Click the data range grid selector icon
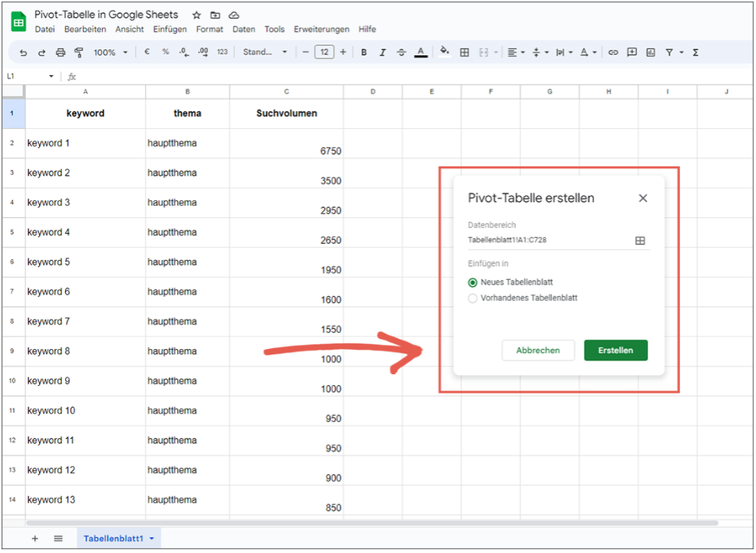This screenshot has width=756, height=553. (x=639, y=241)
